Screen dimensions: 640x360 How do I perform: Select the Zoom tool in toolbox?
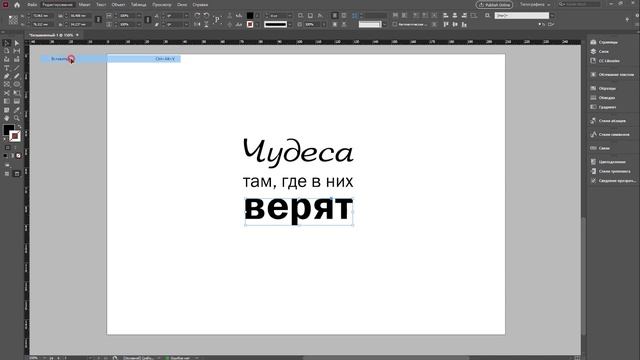coord(17,118)
